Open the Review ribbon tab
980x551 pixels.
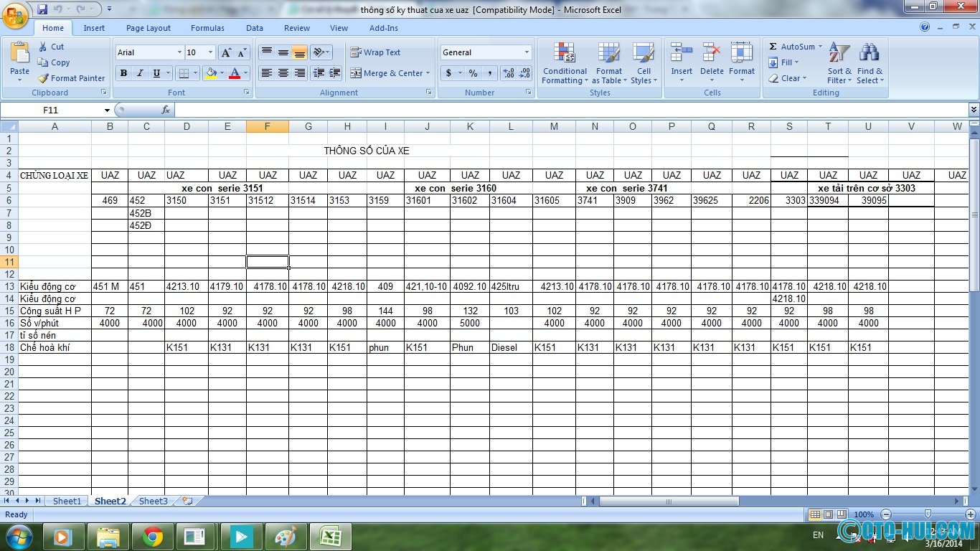(296, 28)
